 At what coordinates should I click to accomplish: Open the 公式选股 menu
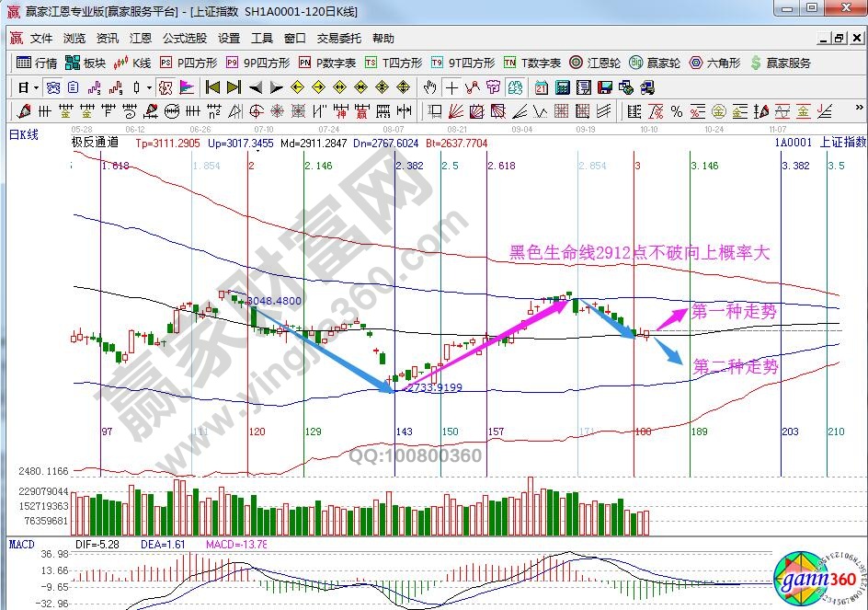coord(184,39)
